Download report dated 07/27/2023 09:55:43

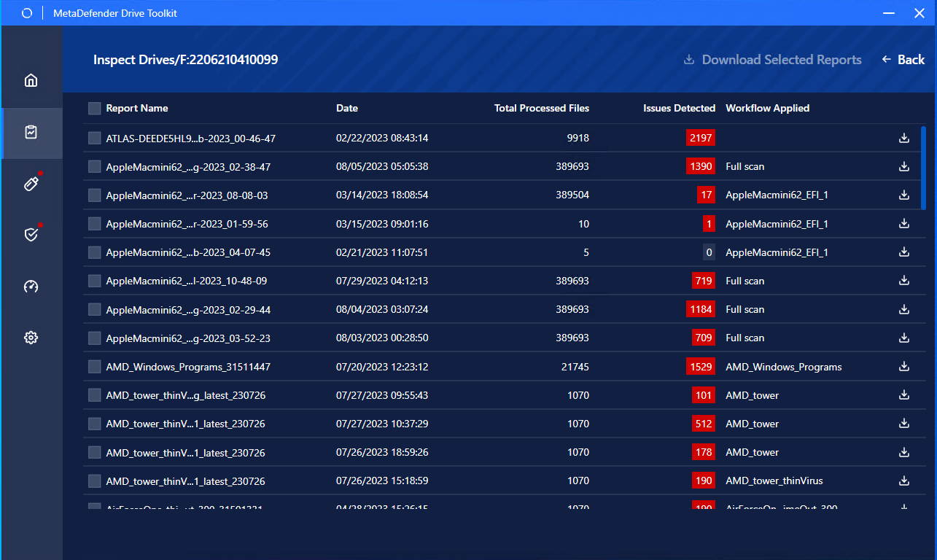pos(904,395)
